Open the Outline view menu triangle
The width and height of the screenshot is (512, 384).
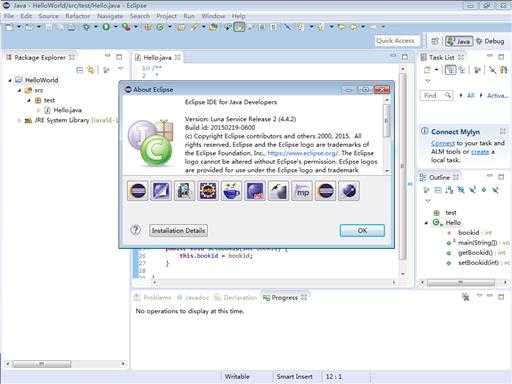click(428, 201)
